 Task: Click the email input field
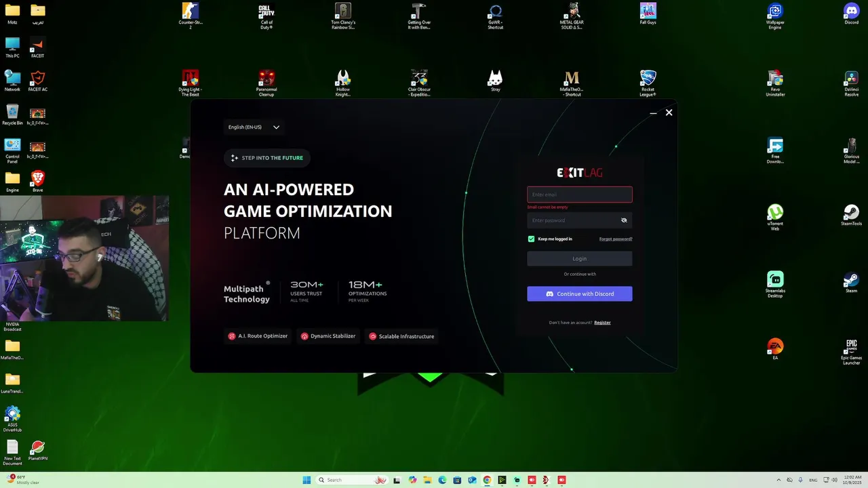click(x=580, y=195)
